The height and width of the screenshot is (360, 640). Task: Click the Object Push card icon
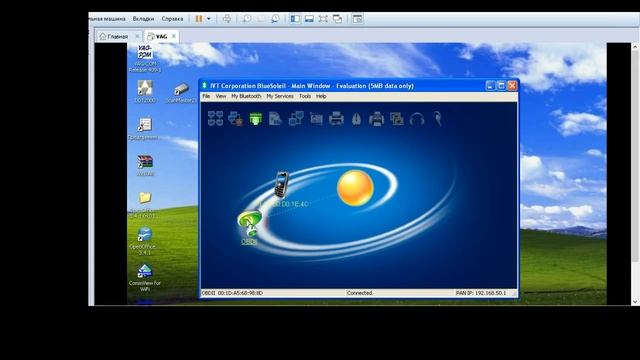[316, 119]
